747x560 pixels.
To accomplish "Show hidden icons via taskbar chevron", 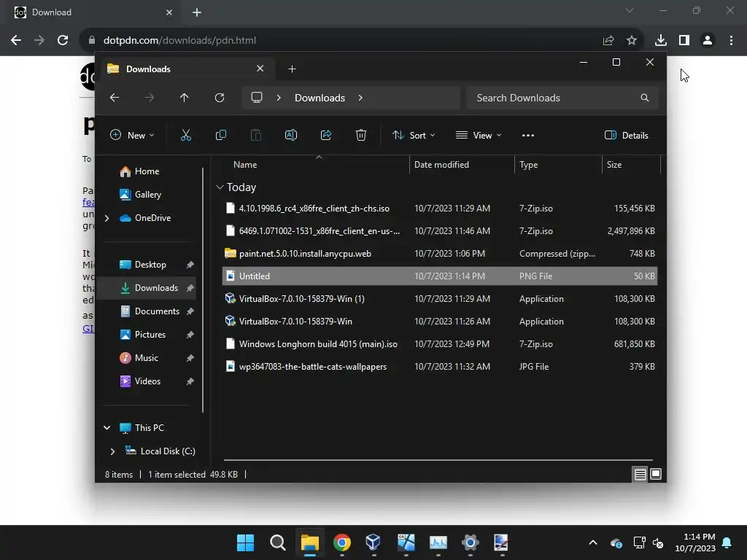I will [x=592, y=542].
